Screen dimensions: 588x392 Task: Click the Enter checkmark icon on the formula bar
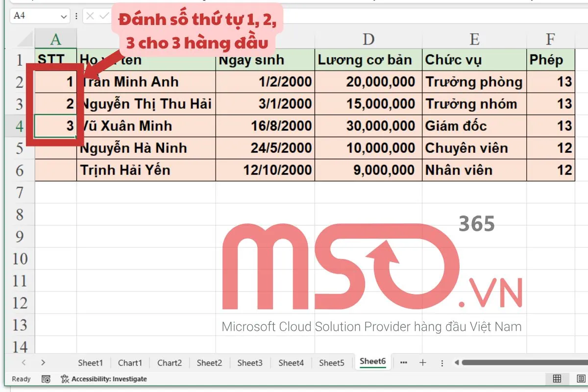tap(104, 16)
